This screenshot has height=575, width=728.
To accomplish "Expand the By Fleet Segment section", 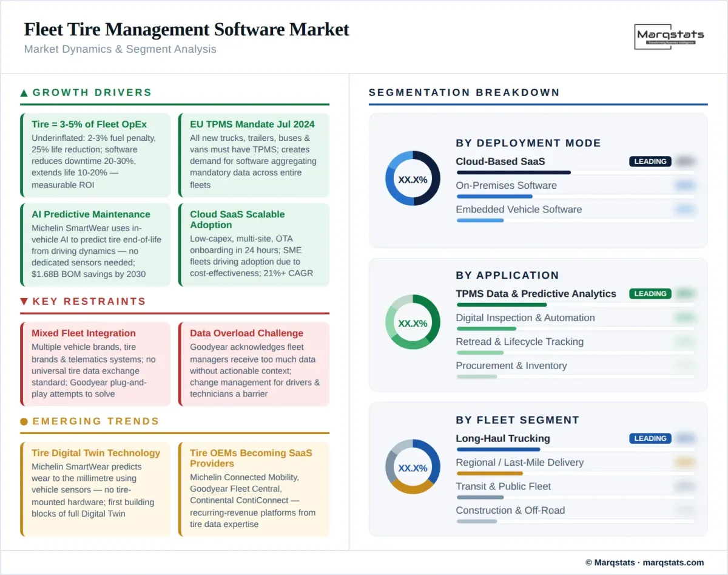I will point(517,420).
